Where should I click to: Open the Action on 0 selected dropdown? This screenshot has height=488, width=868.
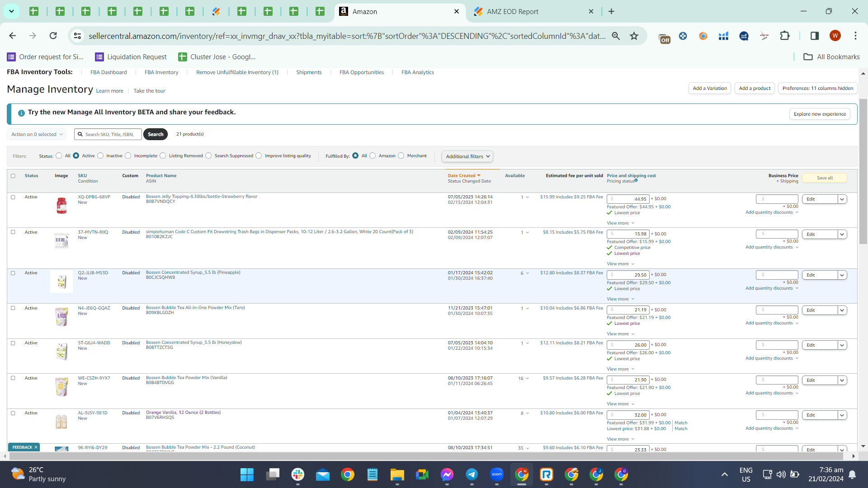(37, 134)
